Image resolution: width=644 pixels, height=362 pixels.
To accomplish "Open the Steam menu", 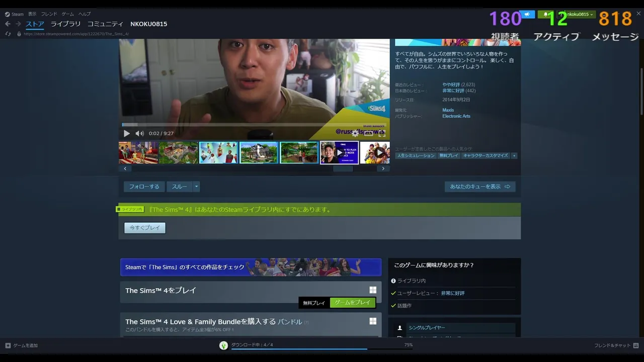I will tap(15, 14).
